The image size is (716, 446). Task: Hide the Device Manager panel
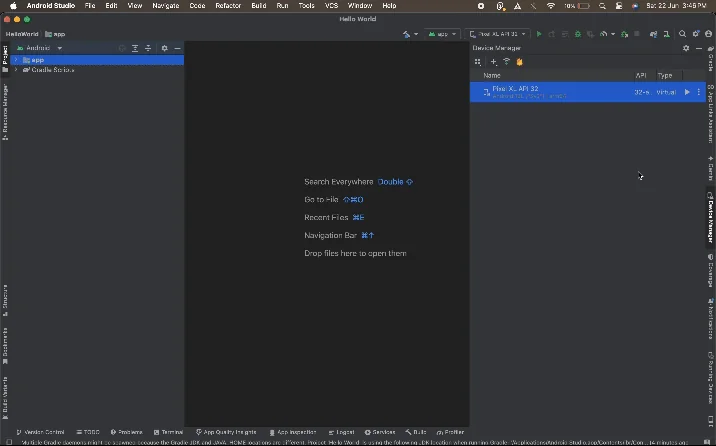point(699,48)
